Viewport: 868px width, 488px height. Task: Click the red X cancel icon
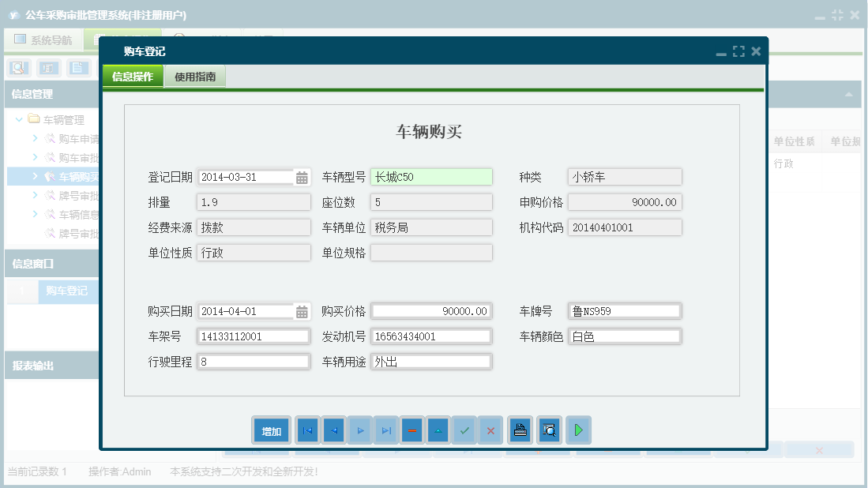coord(490,431)
